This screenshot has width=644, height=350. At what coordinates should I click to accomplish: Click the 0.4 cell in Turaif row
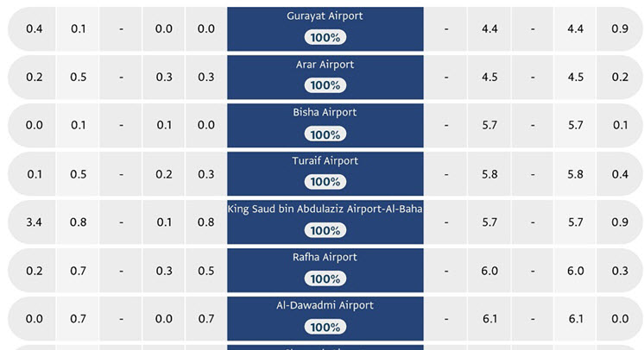click(x=620, y=174)
